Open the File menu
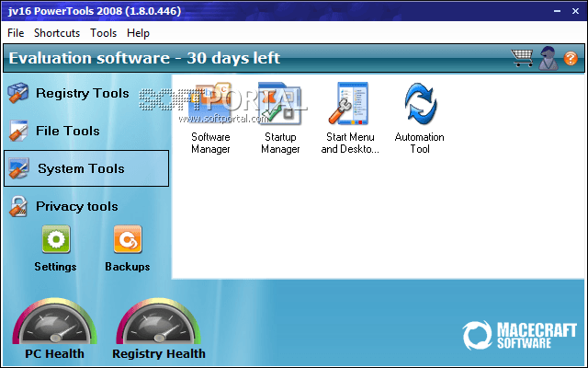The width and height of the screenshot is (588, 368). click(x=16, y=33)
